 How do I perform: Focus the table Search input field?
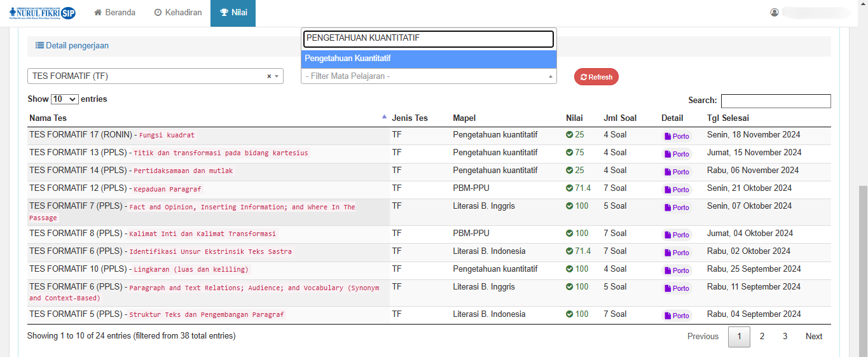(x=775, y=101)
